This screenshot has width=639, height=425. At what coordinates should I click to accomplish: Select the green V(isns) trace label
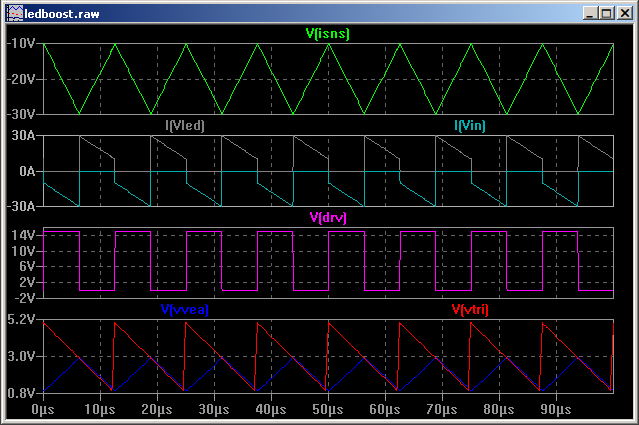[327, 33]
